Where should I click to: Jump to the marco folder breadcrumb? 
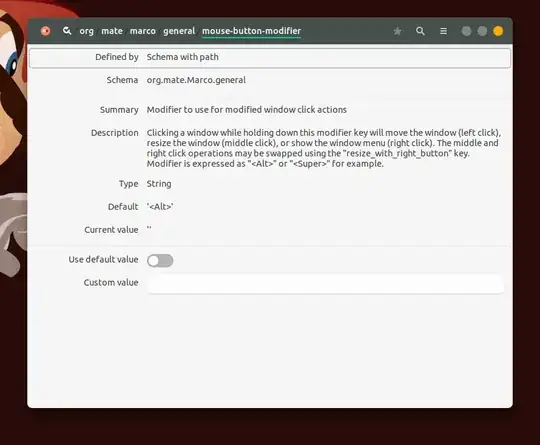(x=143, y=31)
